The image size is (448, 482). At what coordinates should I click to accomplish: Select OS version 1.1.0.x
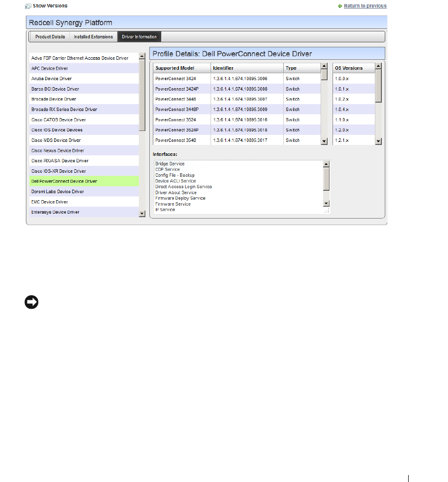coord(354,120)
